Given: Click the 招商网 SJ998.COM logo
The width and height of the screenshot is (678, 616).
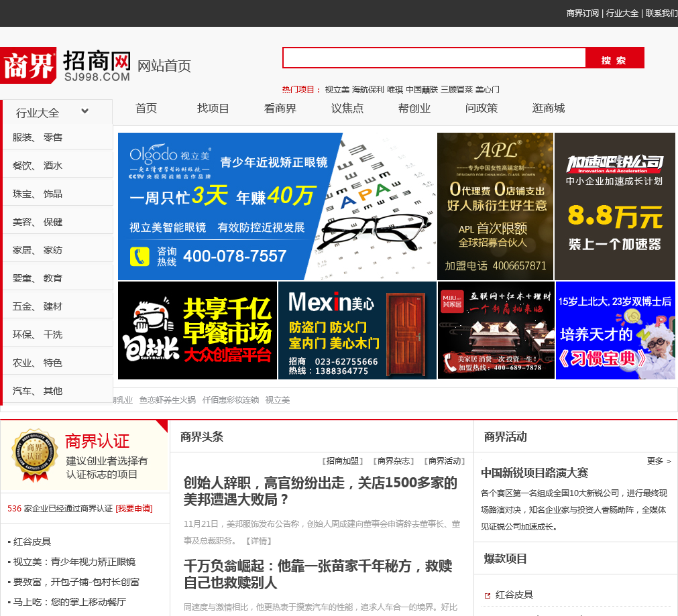Looking at the screenshot, I should tap(97, 66).
